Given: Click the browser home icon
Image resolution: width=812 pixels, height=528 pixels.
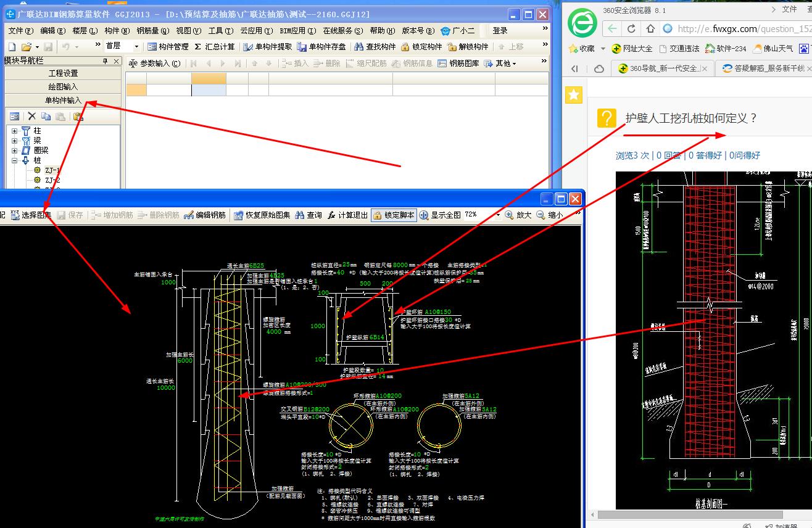Looking at the screenshot, I should pos(650,28).
